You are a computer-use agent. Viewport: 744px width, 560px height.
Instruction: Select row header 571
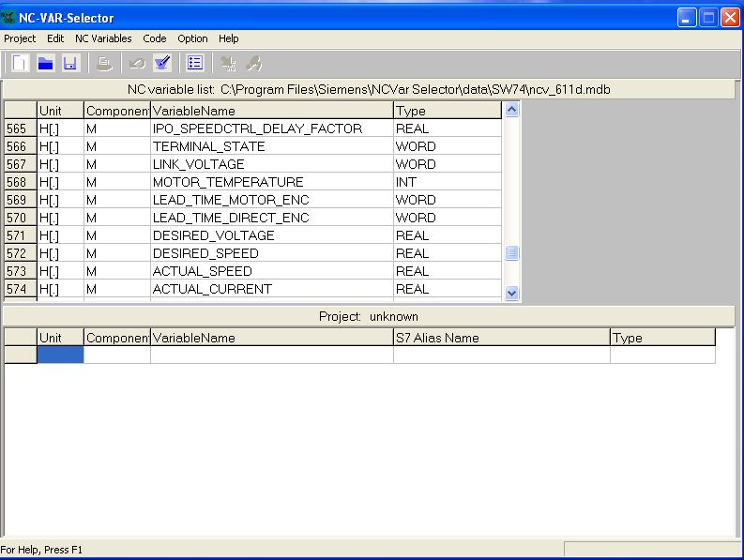pos(21,235)
